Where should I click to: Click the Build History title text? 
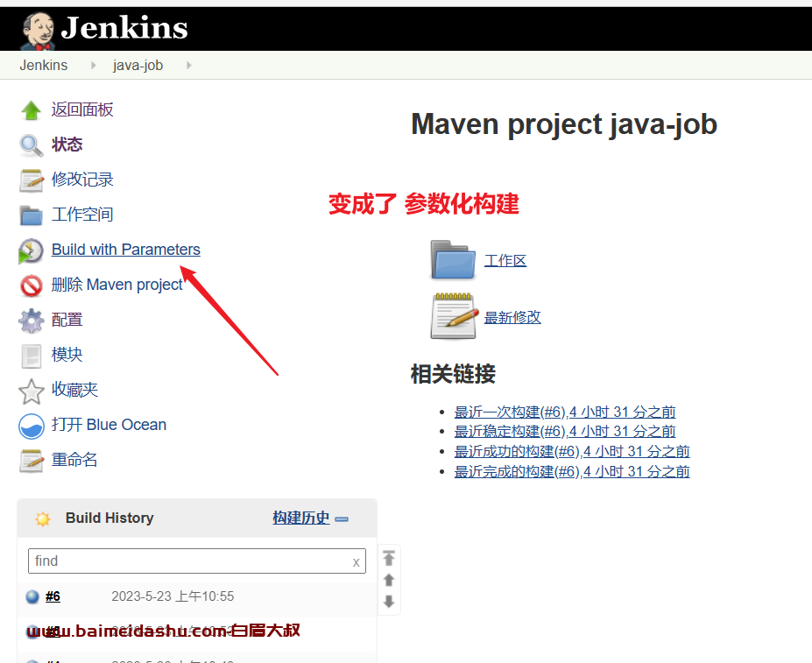109,518
